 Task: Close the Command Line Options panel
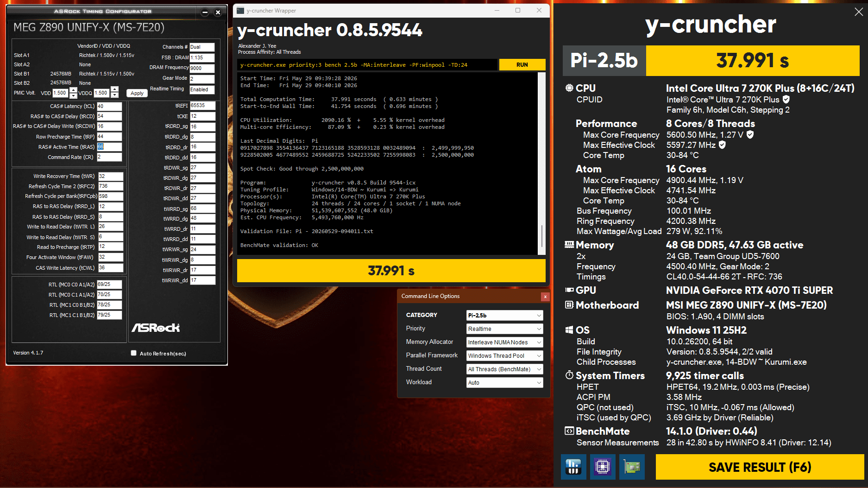tap(545, 297)
